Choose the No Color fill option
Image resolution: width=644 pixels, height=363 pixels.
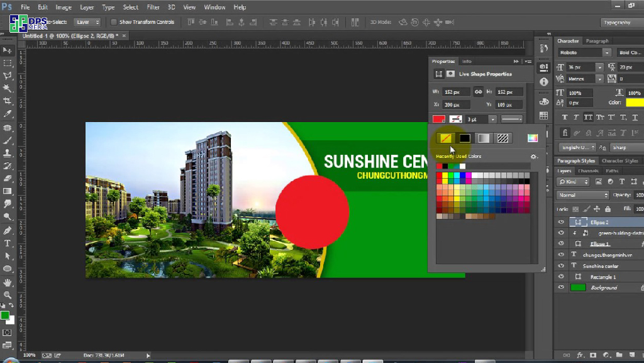click(446, 138)
